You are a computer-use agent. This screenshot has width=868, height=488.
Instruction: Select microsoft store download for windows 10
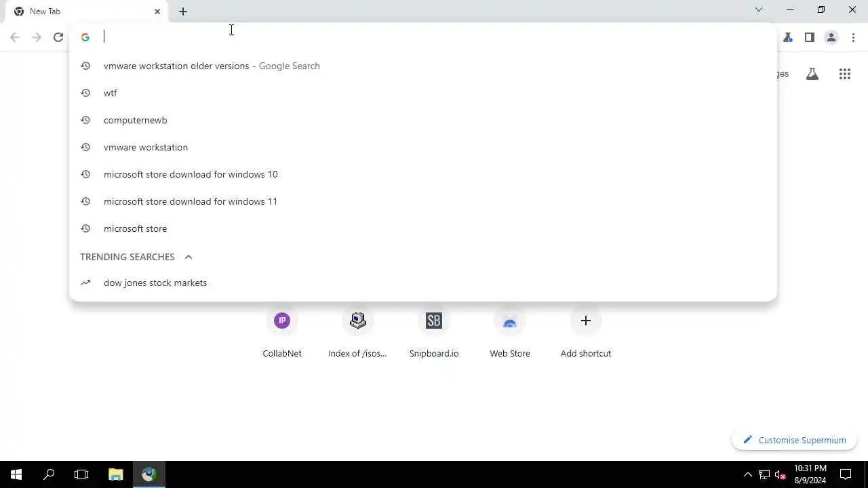pos(422,174)
